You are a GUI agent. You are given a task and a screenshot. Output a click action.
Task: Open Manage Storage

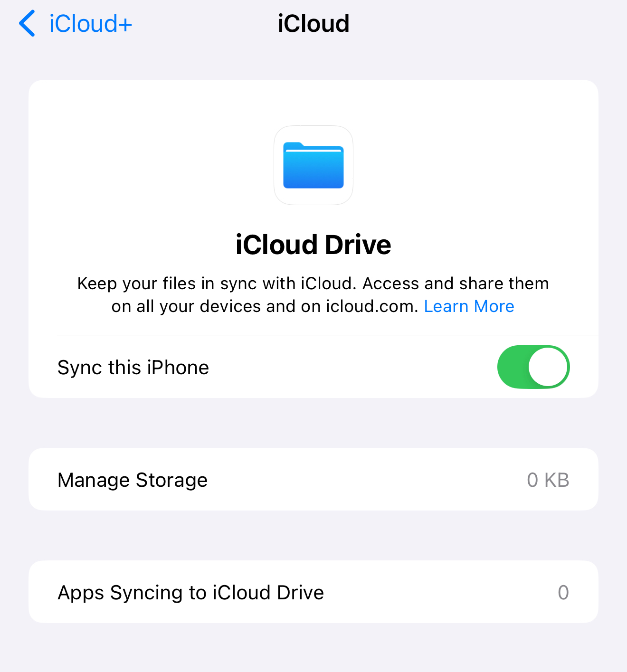point(313,479)
